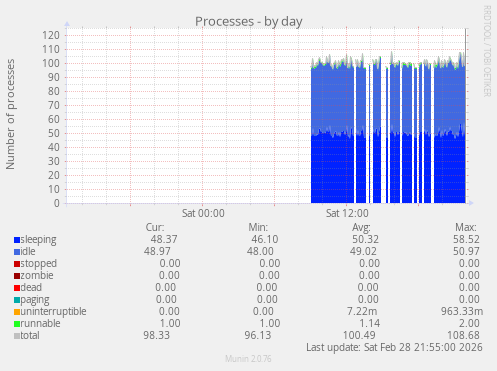Click the 'sleeping' legend label

(x=38, y=240)
